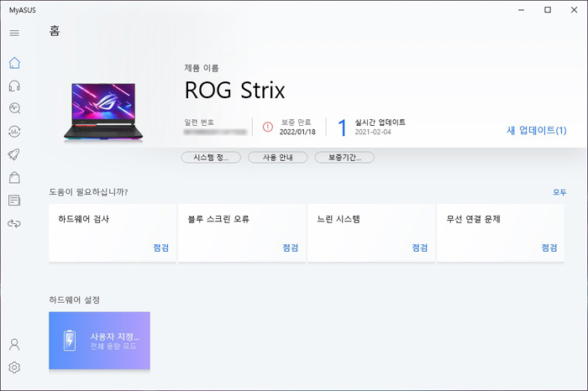This screenshot has height=391, width=588.
Task: Click the 도움이 필요하십니까? heading
Action: [88, 192]
